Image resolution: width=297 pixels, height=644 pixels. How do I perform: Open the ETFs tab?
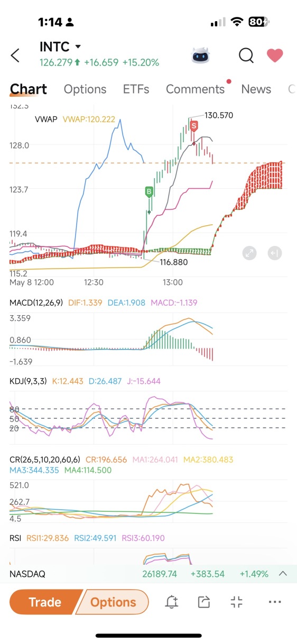tap(136, 89)
